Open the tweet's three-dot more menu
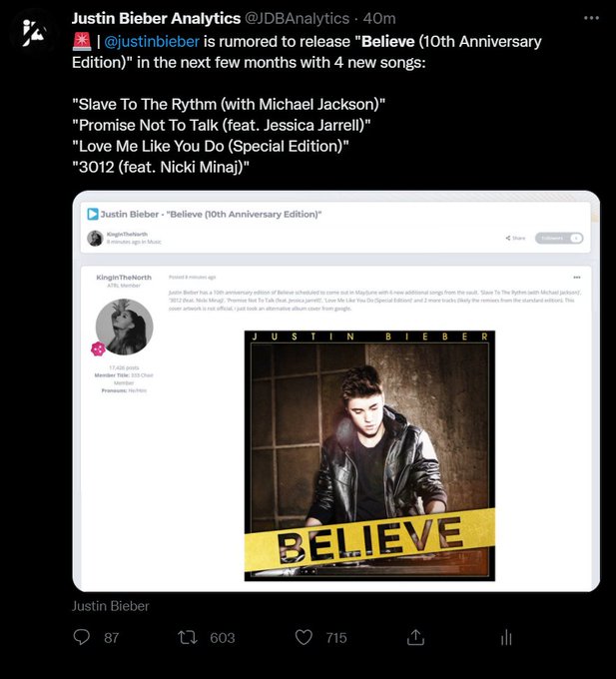This screenshot has width=616, height=679. pyautogui.click(x=591, y=18)
